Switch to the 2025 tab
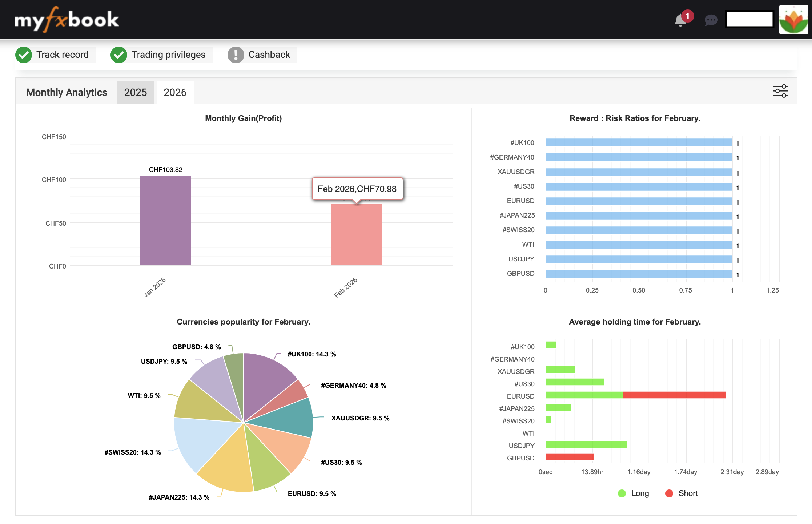 136,93
